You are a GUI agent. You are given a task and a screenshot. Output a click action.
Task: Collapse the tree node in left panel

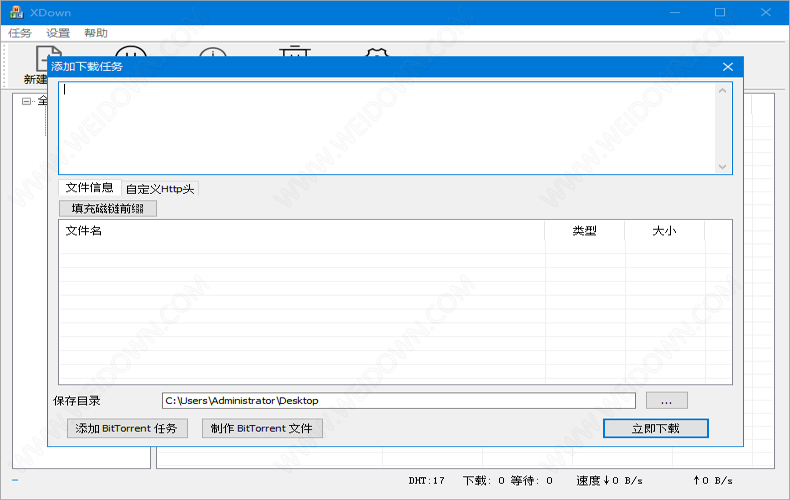26,101
